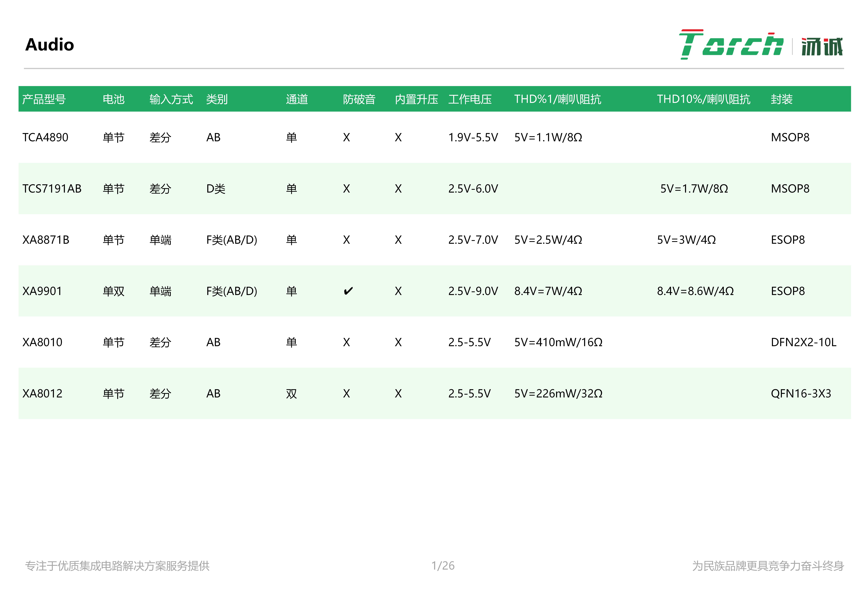The image size is (868, 589).
Task: Click footer text 专注于优质集成电路解决方案服务提供
Action: point(117,566)
